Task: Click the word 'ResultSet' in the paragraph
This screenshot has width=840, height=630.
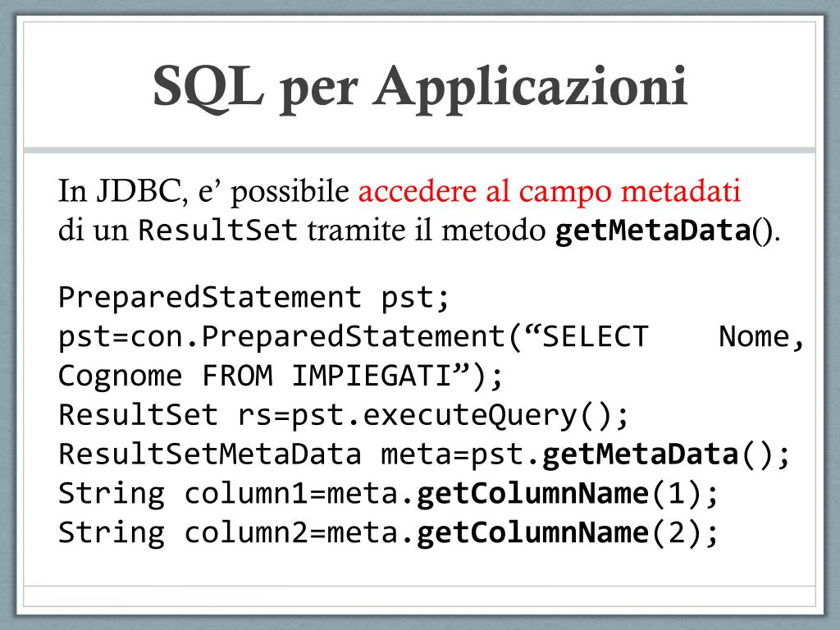Action: tap(217, 231)
